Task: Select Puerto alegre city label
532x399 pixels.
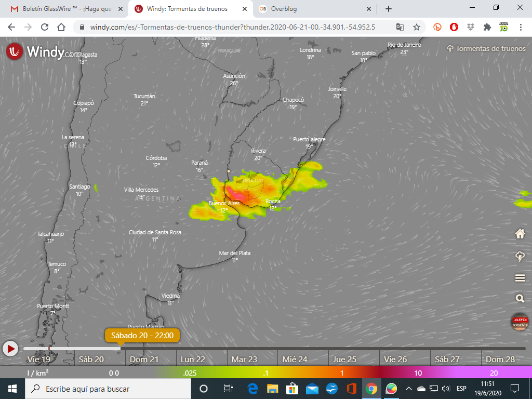Action: pos(309,143)
